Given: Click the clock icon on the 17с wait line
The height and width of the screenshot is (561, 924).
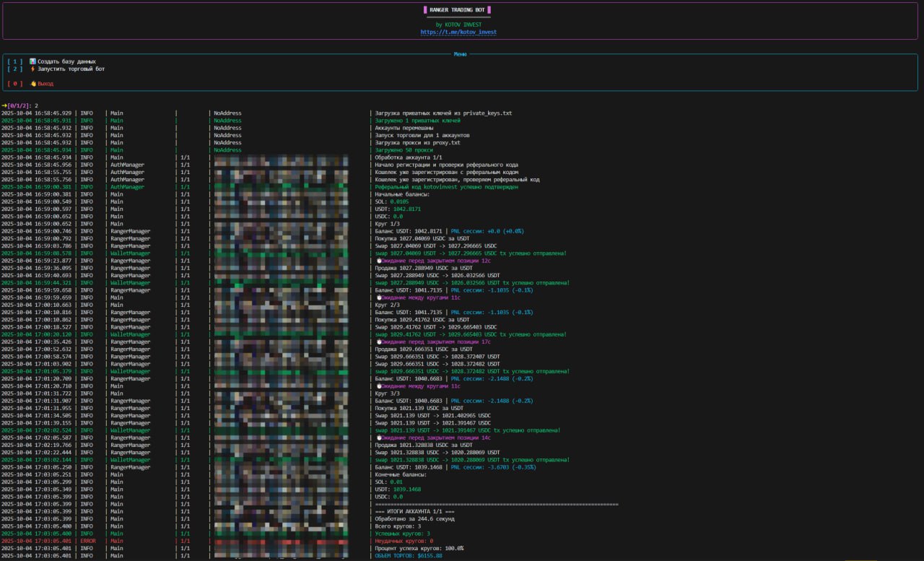Looking at the screenshot, I should pos(378,342).
